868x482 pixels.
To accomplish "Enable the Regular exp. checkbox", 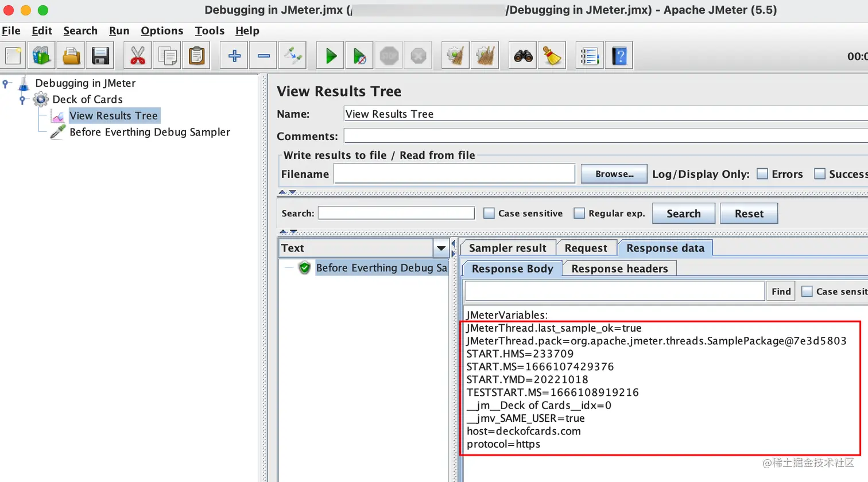I will coord(579,213).
